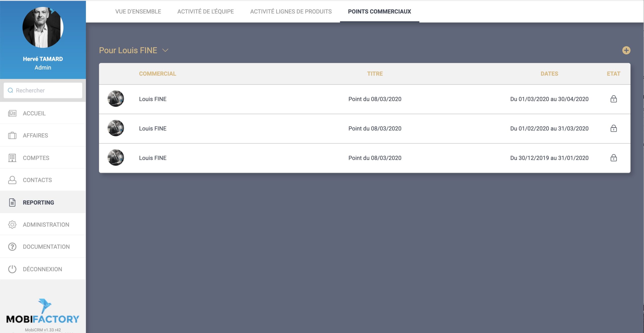Viewport: 644px width, 333px height.
Task: Click the Accueil newspaper icon
Action: [x=12, y=113]
